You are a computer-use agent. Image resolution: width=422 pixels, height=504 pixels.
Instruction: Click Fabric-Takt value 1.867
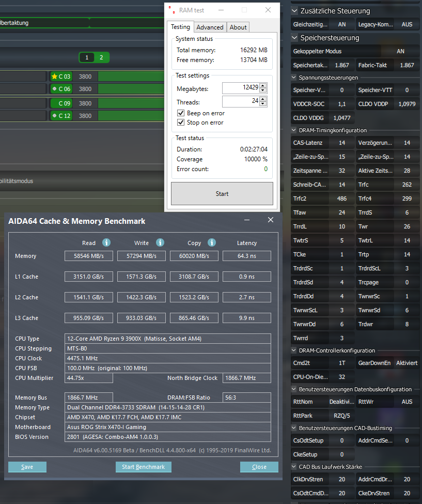coord(407,65)
